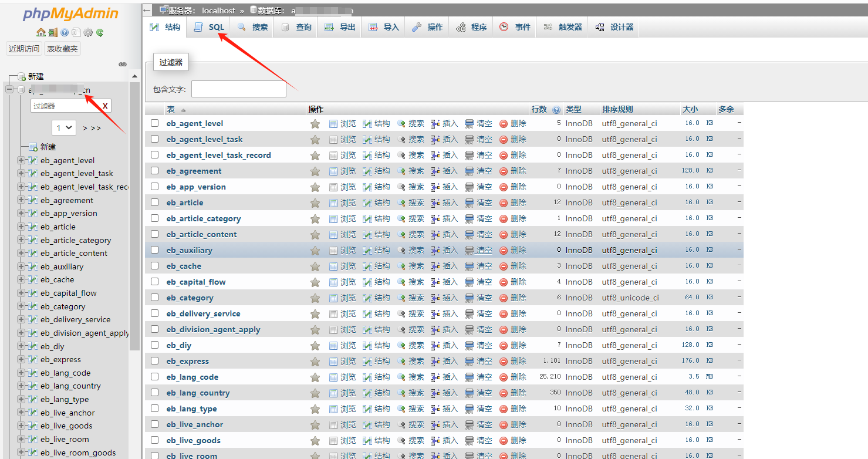Open the navigation panel settings gear

(x=88, y=33)
